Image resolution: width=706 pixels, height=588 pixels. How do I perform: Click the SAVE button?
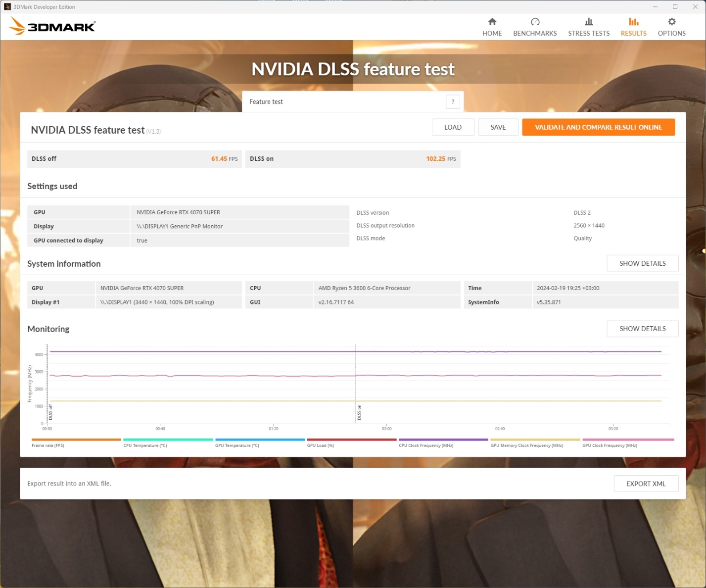pyautogui.click(x=498, y=127)
